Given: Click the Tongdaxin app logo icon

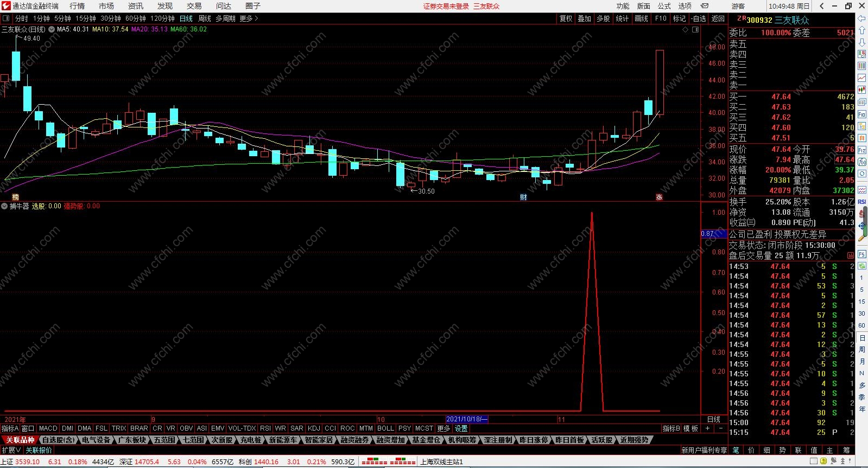Looking at the screenshot, I should tap(6, 6).
